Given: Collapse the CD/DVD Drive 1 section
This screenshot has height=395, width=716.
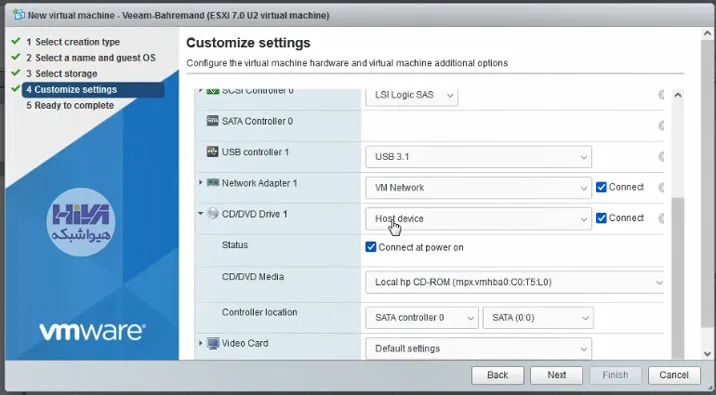Looking at the screenshot, I should click(x=200, y=213).
